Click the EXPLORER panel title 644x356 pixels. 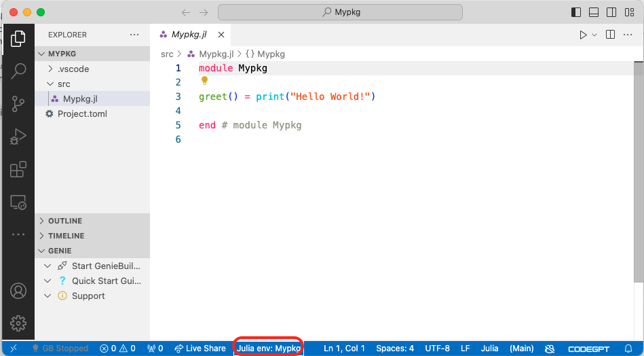click(67, 35)
